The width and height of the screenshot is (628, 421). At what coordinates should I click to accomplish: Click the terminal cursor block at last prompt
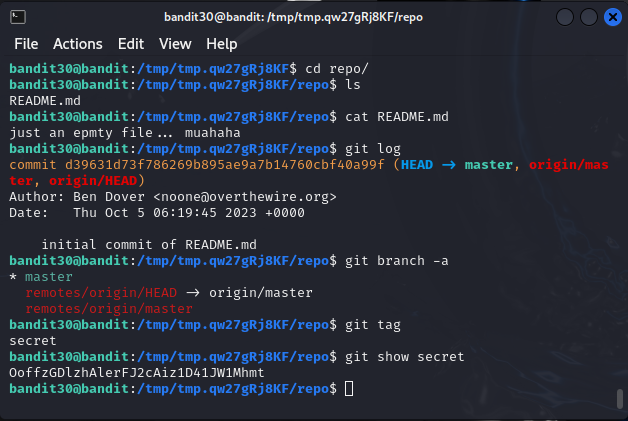click(x=349, y=389)
